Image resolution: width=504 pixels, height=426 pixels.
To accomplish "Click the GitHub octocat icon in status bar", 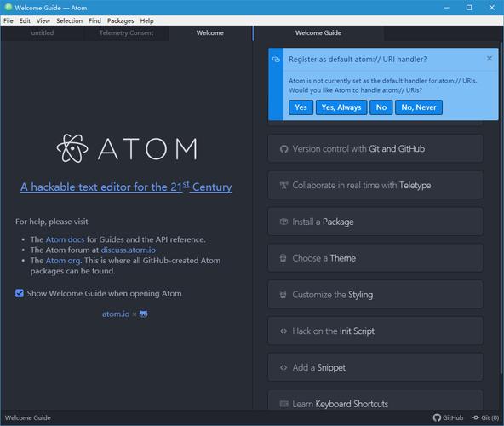I will (437, 417).
